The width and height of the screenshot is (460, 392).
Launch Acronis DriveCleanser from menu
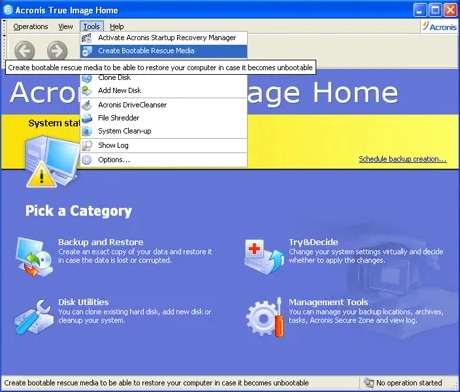[164, 105]
